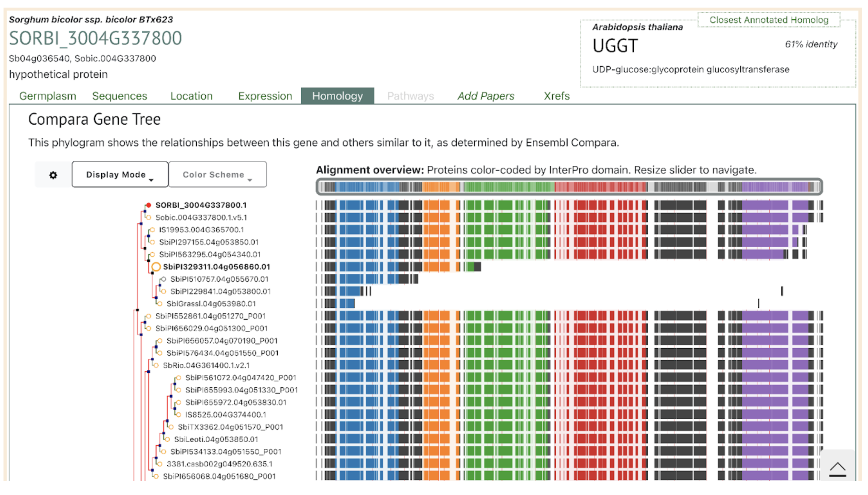Open the Display Mode dropdown

tap(120, 175)
